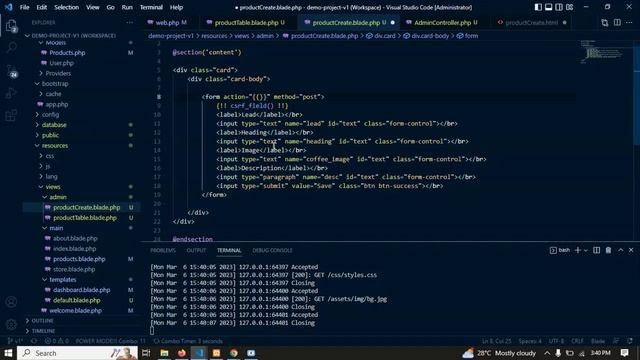Collapse the views folder
640x360 pixels.
[53, 187]
